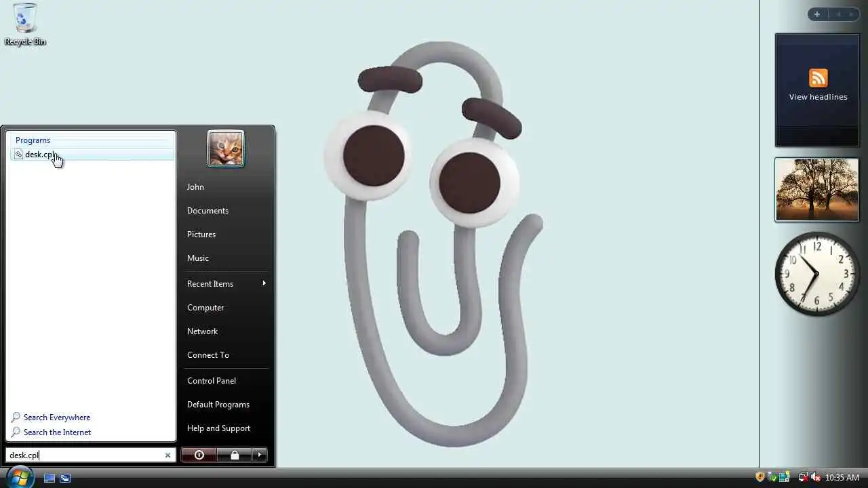
Task: Click the sidebar previous gadgets arrow
Action: pyautogui.click(x=838, y=14)
